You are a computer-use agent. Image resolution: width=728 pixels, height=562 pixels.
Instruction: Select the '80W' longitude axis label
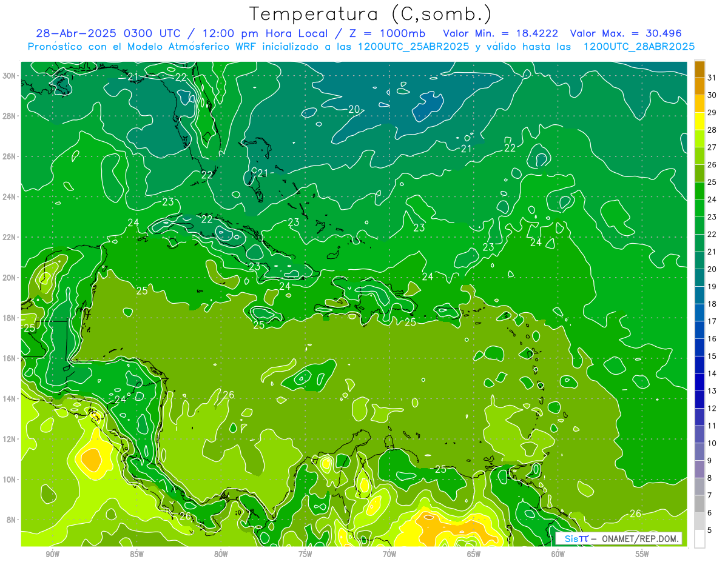221,554
